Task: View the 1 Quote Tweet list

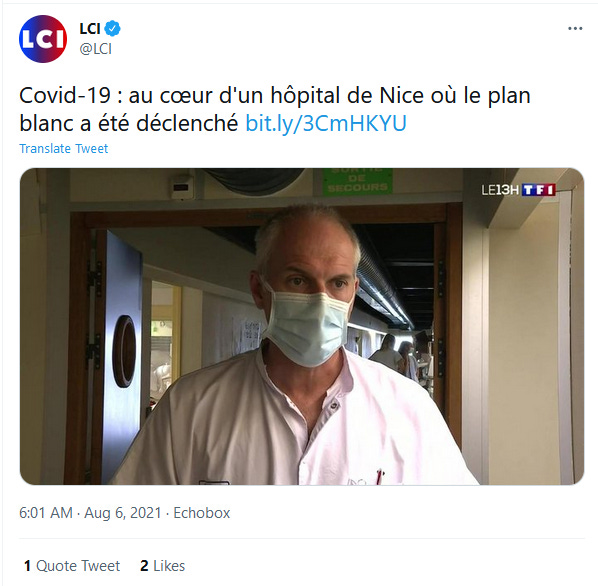Action: 72,566
